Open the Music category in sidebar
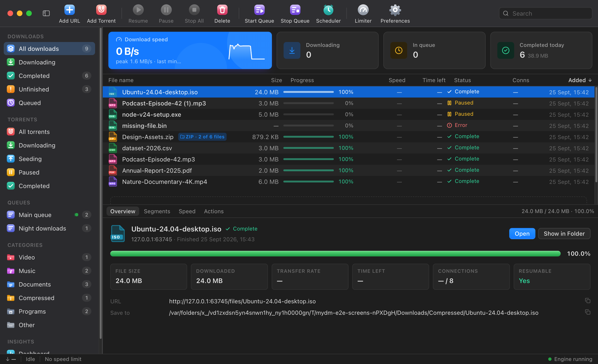598x364 pixels. (x=49, y=271)
